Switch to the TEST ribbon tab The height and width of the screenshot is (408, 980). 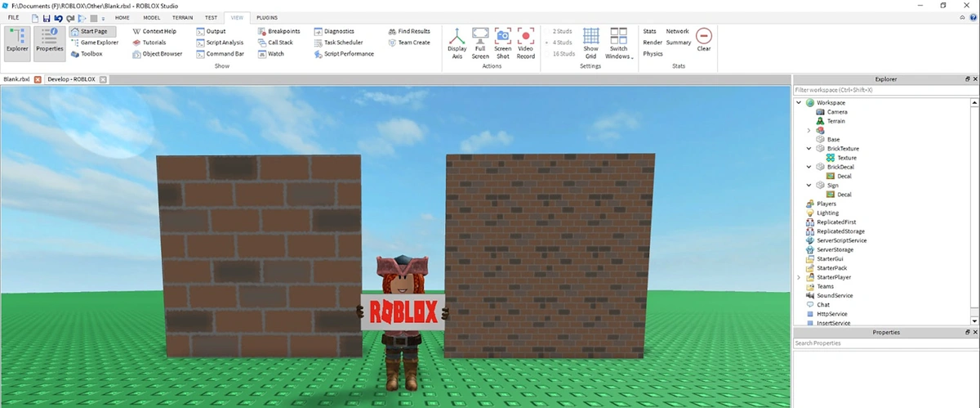[x=211, y=17]
